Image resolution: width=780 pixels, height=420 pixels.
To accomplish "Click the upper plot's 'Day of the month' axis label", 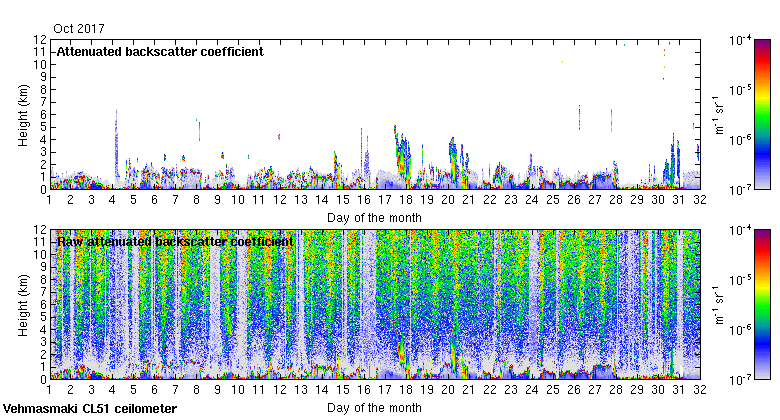I will [374, 218].
